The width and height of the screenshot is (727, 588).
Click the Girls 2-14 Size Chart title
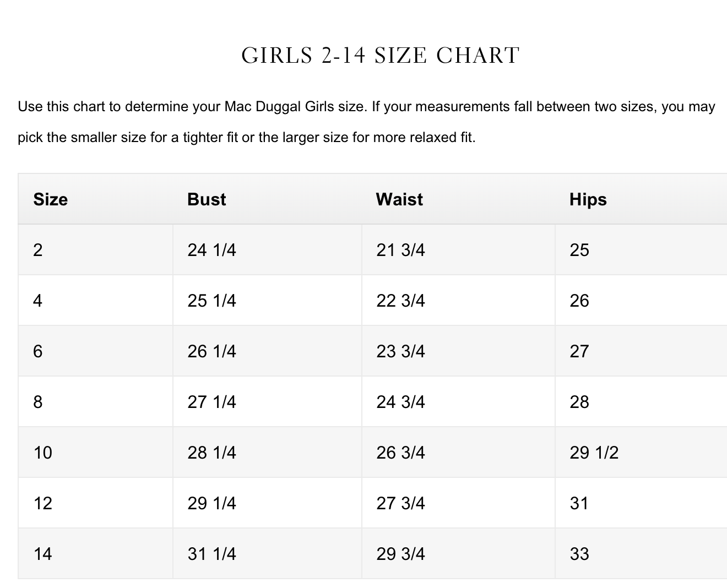(x=380, y=56)
